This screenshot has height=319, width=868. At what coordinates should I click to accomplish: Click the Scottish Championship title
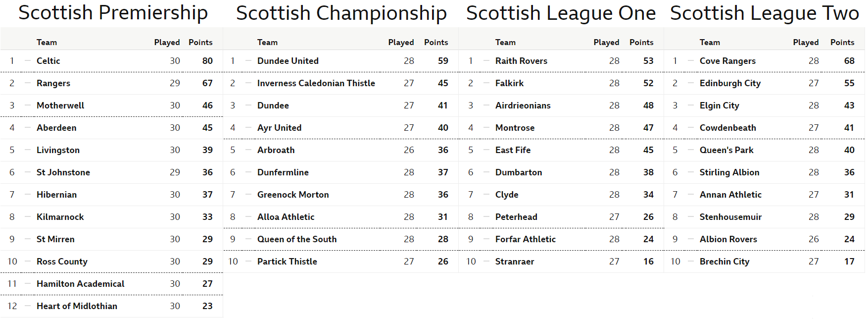pos(341,13)
